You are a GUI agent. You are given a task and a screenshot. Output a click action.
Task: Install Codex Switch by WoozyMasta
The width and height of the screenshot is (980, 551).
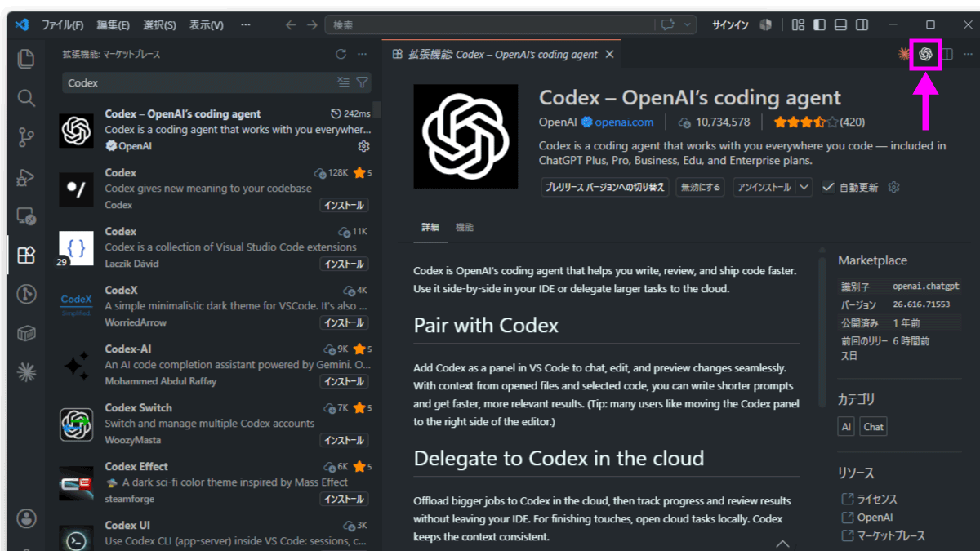344,440
